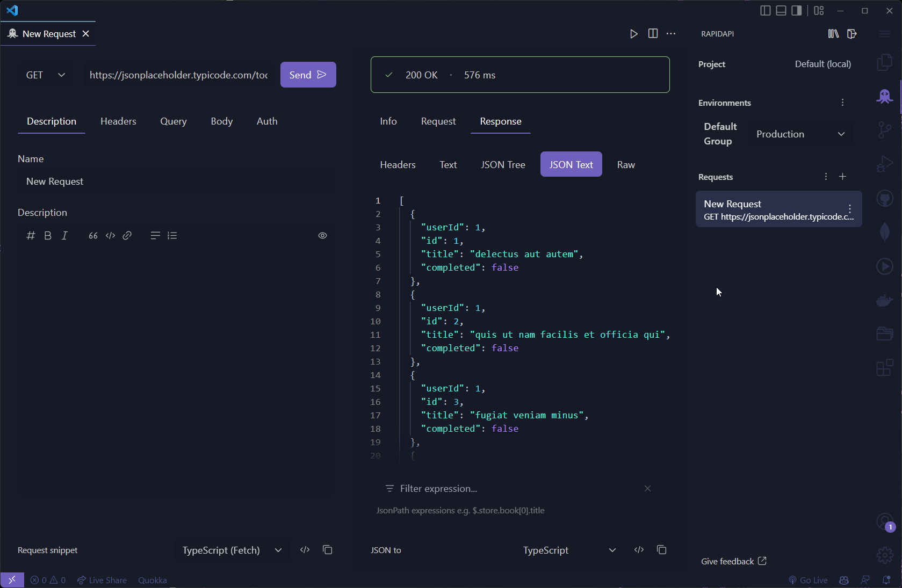The height and width of the screenshot is (588, 902).
Task: Select the Response tab
Action: 501,121
